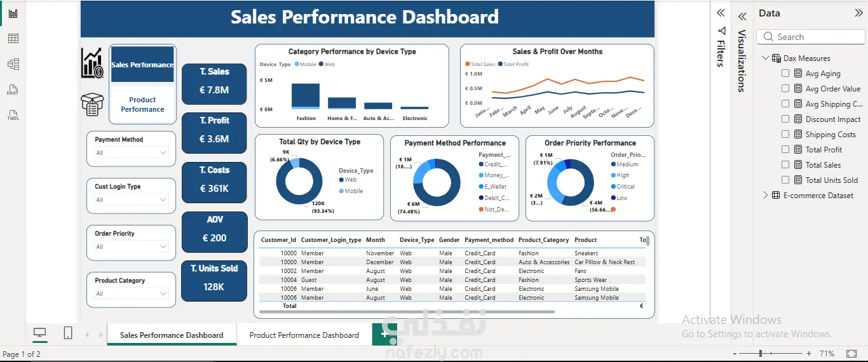
Task: Click the T. Units Sold 128K card
Action: click(214, 281)
